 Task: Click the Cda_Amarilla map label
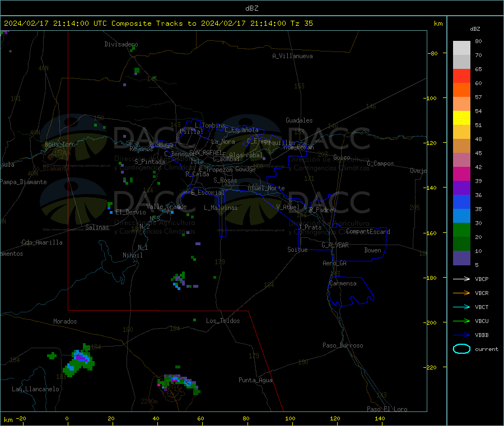click(x=43, y=242)
